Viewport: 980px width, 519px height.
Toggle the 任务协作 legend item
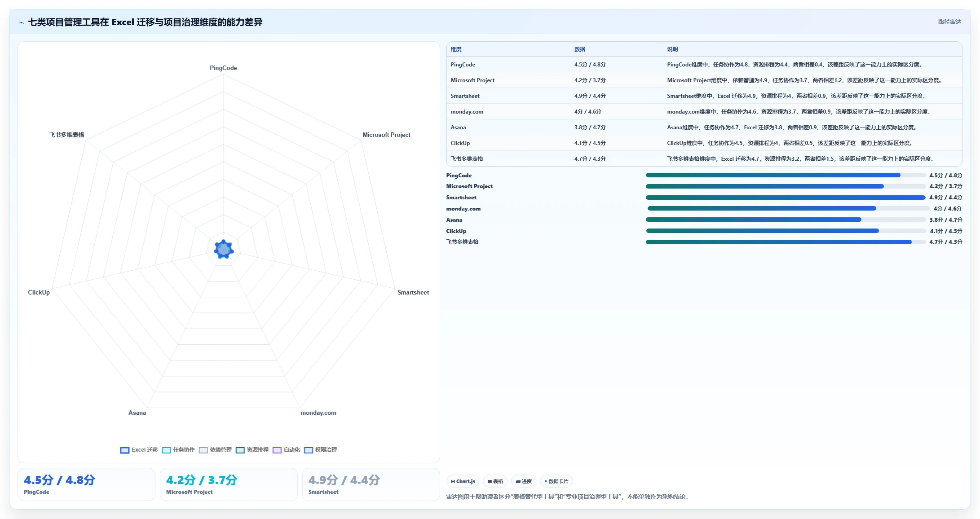coord(178,450)
